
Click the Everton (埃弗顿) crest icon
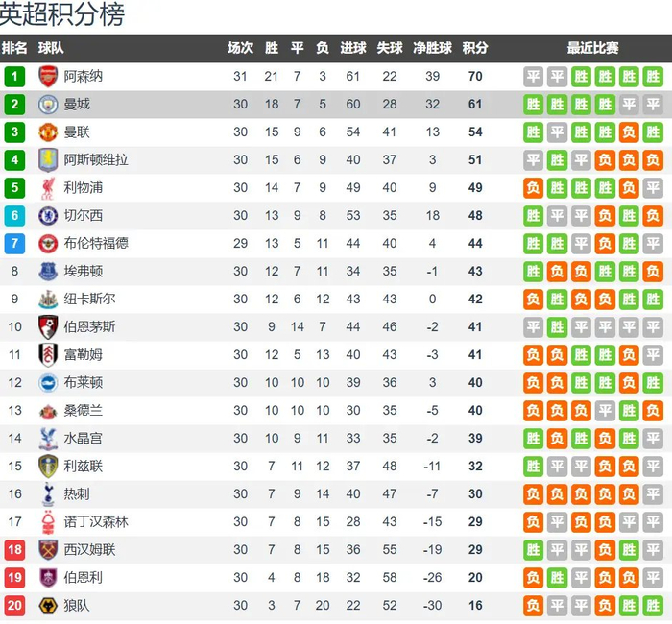point(48,272)
